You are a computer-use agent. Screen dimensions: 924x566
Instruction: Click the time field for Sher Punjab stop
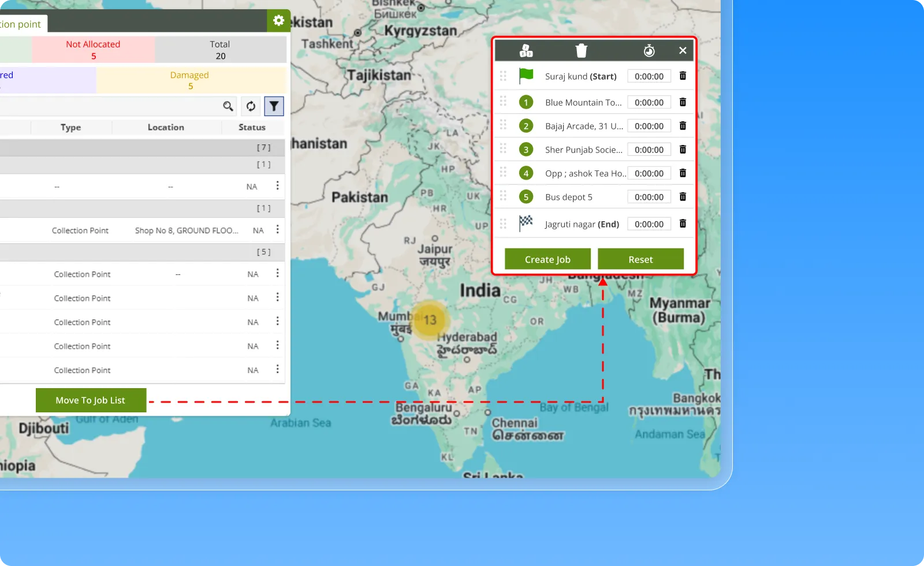click(649, 150)
